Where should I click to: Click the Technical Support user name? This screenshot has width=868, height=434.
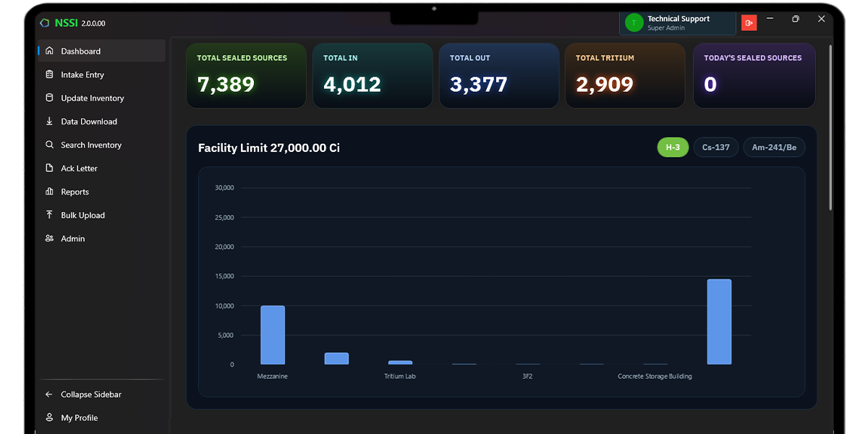point(678,19)
